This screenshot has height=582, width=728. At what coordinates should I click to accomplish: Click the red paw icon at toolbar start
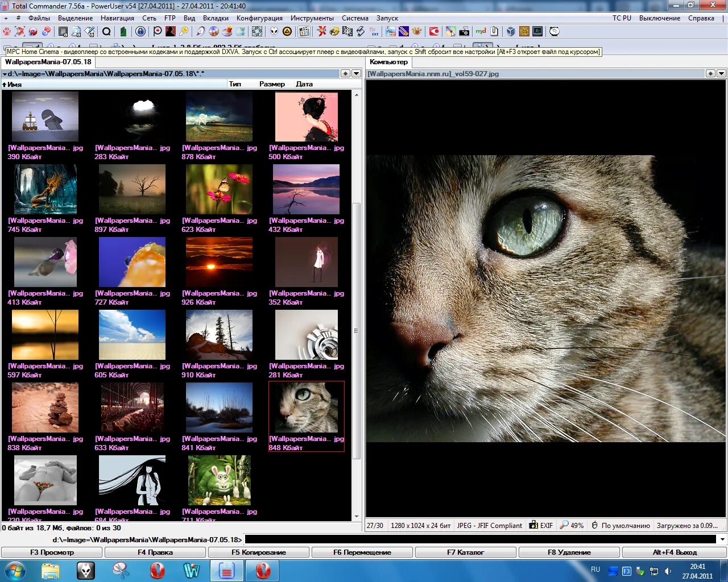(6, 31)
